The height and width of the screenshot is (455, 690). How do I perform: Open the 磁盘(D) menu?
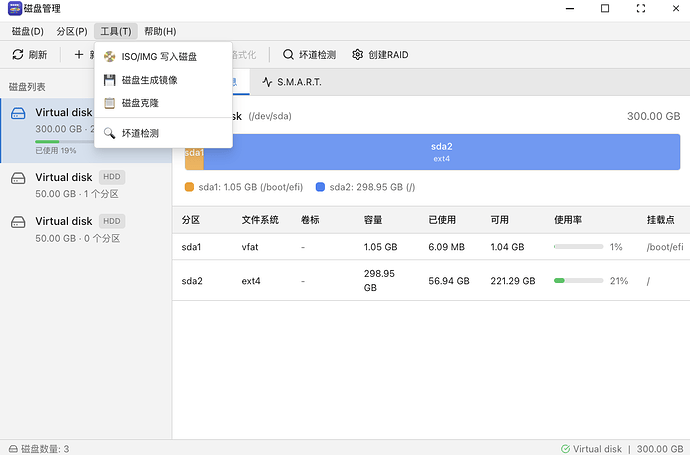click(27, 32)
